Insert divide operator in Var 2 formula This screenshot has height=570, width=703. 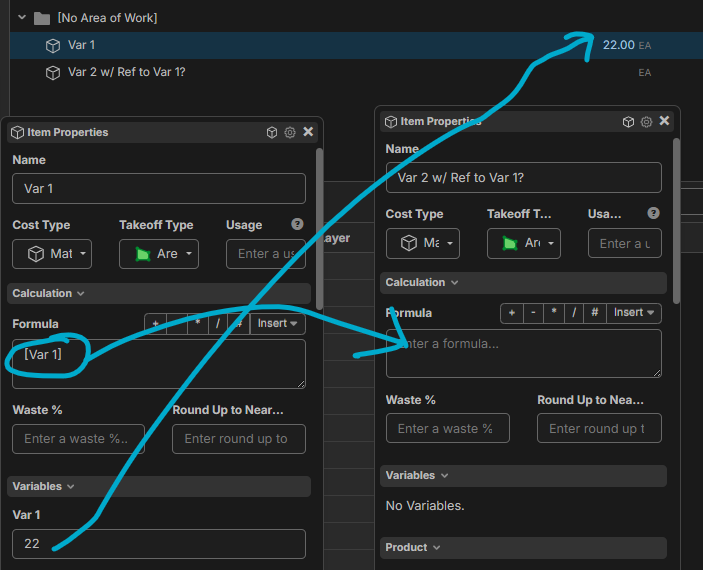[x=574, y=313]
